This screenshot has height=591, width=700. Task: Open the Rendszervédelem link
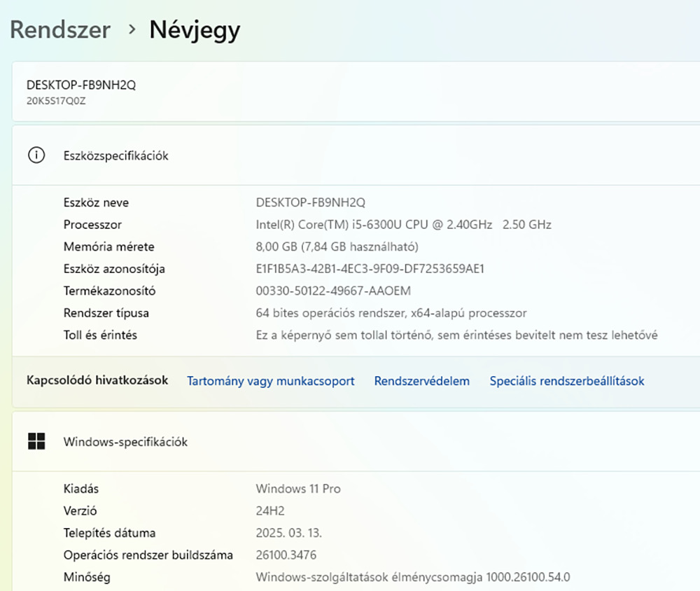click(422, 381)
